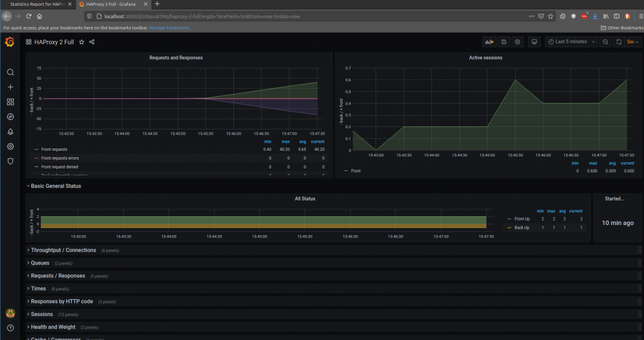Viewport: 644px width, 340px height.
Task: Open Server Admin with the sidebar shield icon
Action: coord(10,161)
